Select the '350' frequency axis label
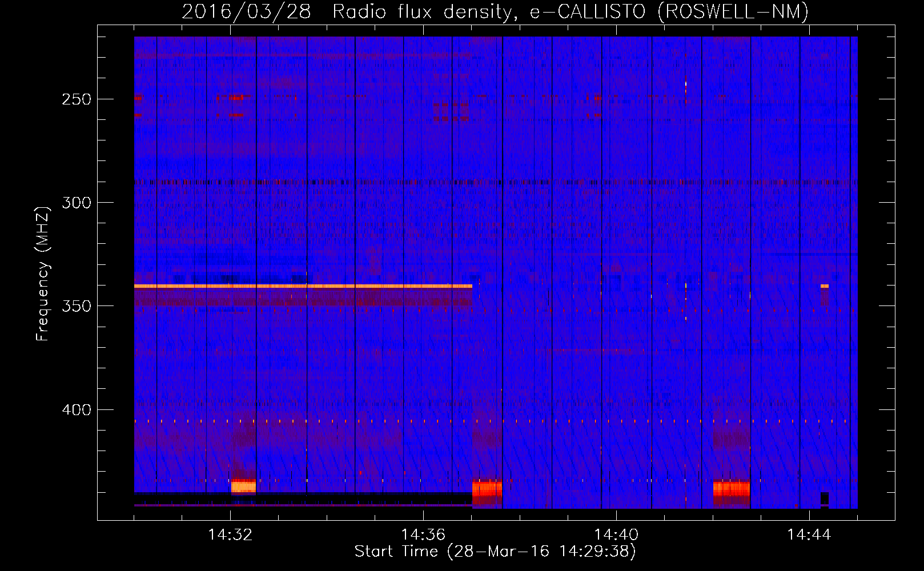 pyautogui.click(x=76, y=306)
